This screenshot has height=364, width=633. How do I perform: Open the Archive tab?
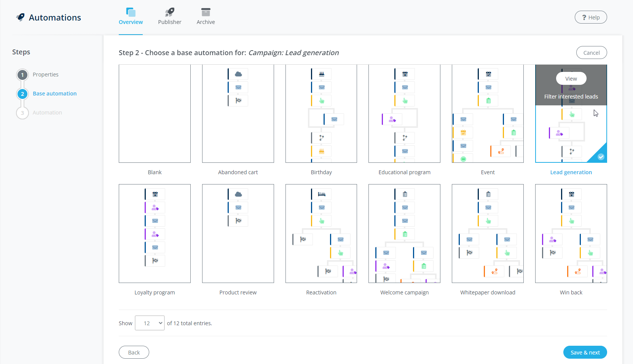(206, 17)
